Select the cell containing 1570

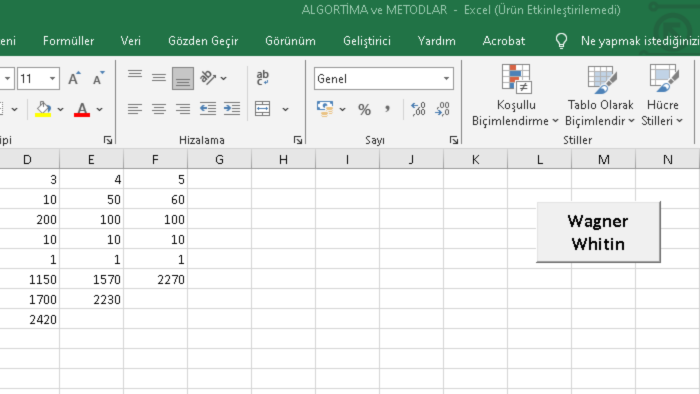point(91,280)
